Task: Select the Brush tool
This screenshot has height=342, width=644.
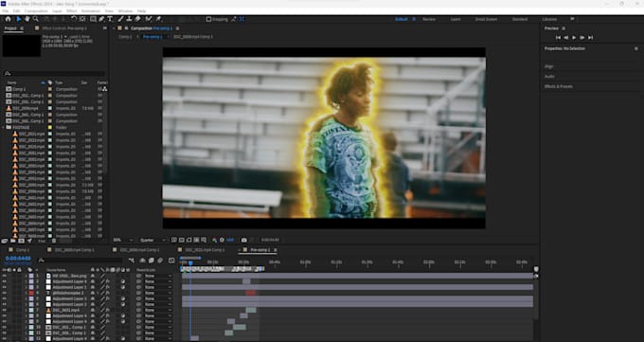Action: click(121, 19)
